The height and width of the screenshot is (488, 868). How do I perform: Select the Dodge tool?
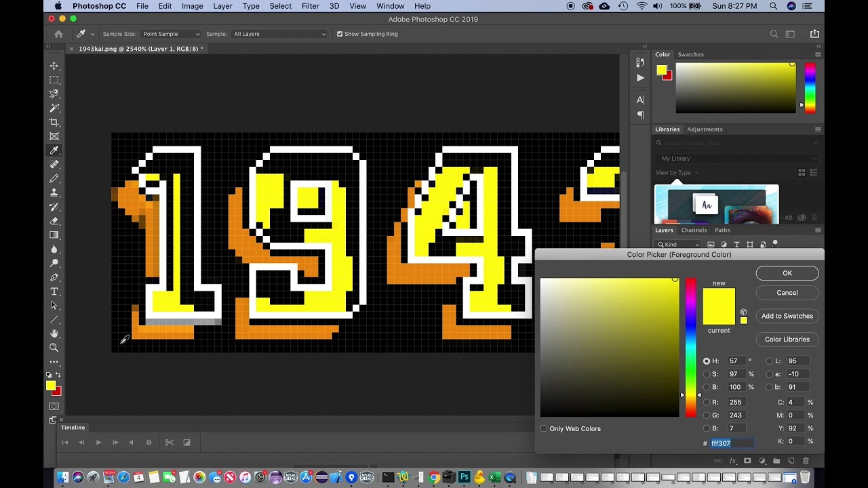(x=54, y=263)
